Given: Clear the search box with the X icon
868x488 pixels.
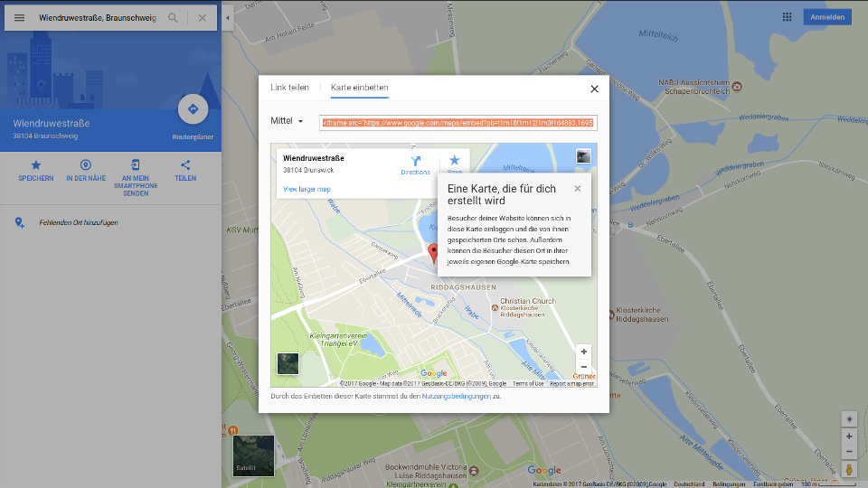Looking at the screenshot, I should click(x=202, y=18).
